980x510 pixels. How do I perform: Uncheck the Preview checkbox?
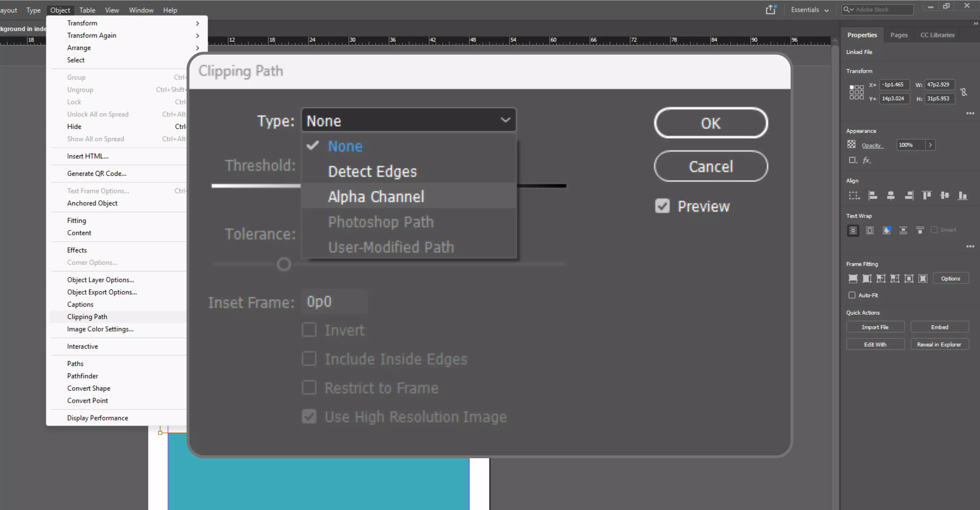[662, 206]
